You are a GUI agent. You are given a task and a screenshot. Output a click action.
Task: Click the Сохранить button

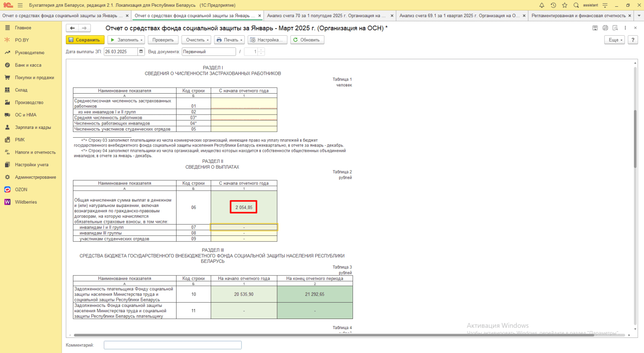(x=85, y=40)
